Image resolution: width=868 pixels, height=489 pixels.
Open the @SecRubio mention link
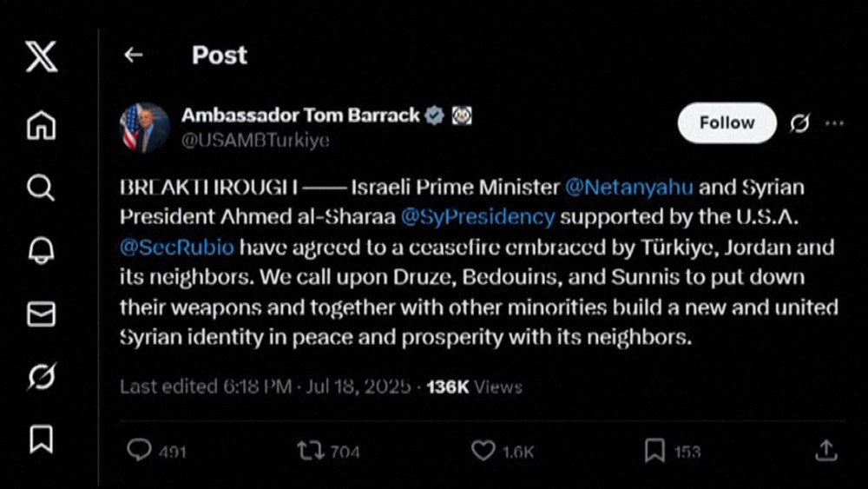pyautogui.click(x=177, y=247)
